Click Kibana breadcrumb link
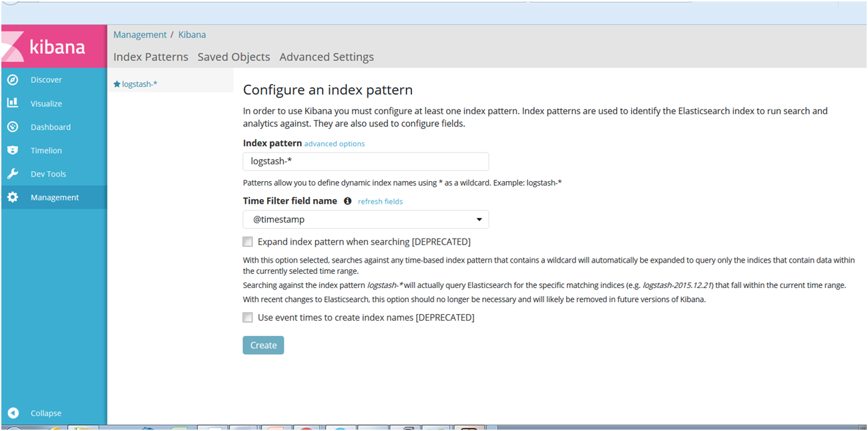 click(192, 35)
